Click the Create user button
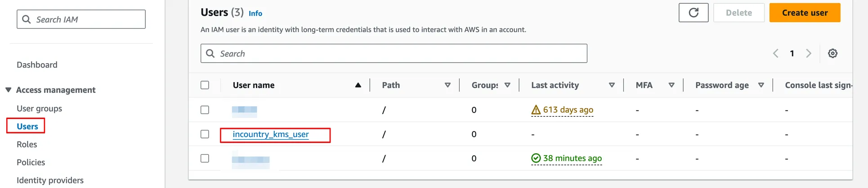Viewport: 868px width, 188px height. pos(805,13)
